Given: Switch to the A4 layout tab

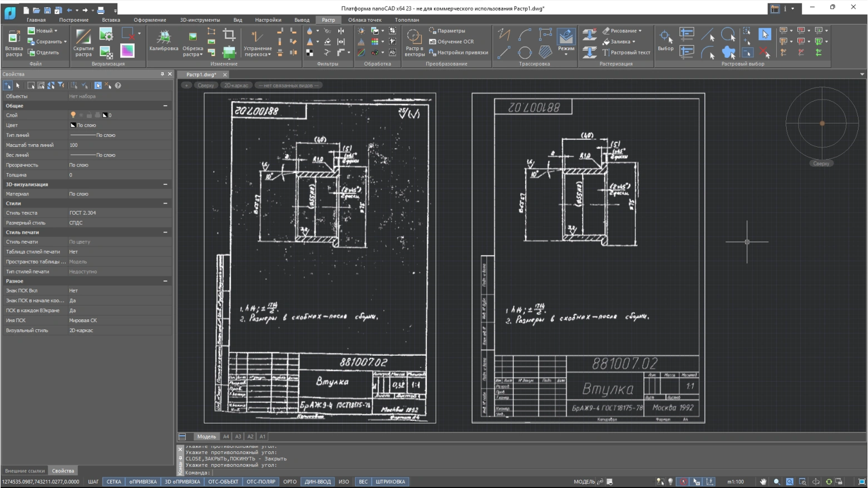Looking at the screenshot, I should pos(226,437).
